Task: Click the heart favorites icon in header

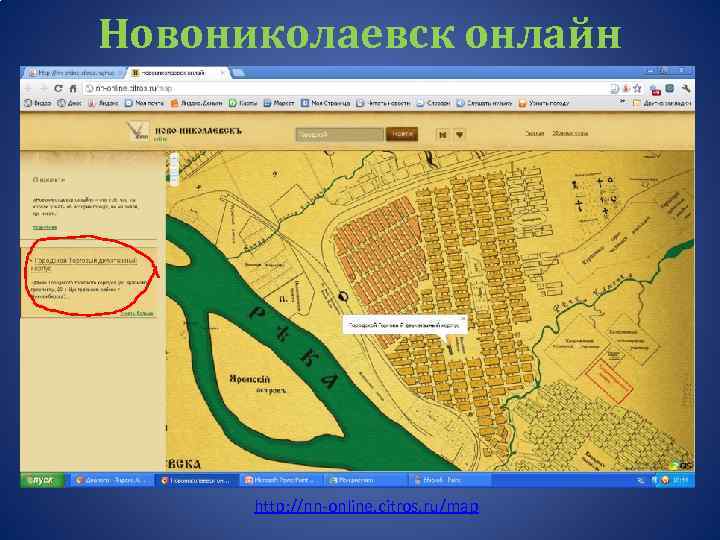Action: (460, 135)
